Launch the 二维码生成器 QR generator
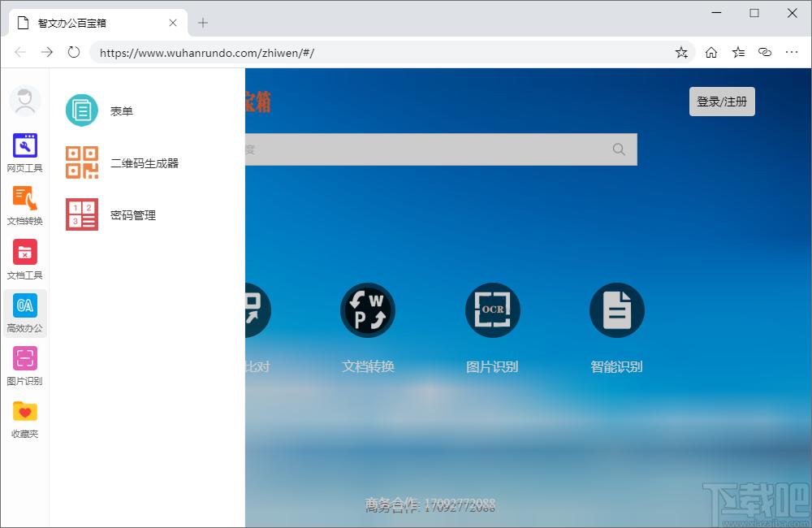Screen dimensions: 812x528 [x=123, y=162]
